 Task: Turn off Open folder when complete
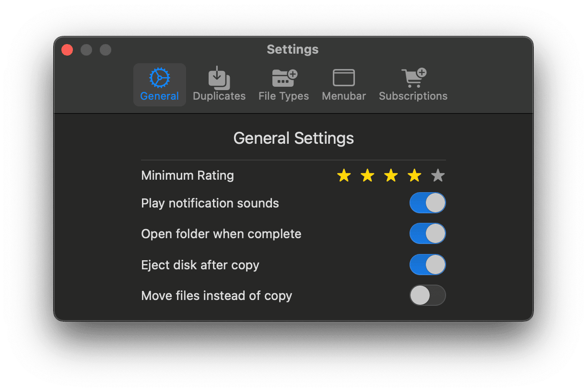point(427,233)
